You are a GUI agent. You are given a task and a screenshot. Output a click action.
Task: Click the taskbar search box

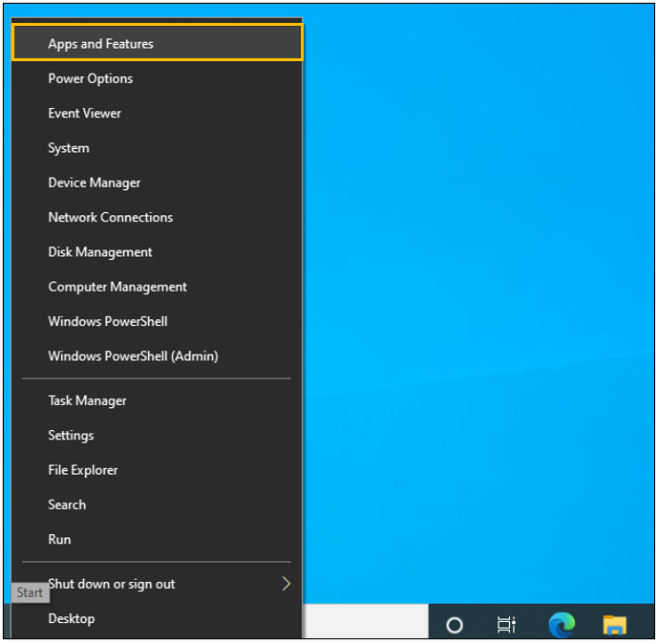point(366,621)
